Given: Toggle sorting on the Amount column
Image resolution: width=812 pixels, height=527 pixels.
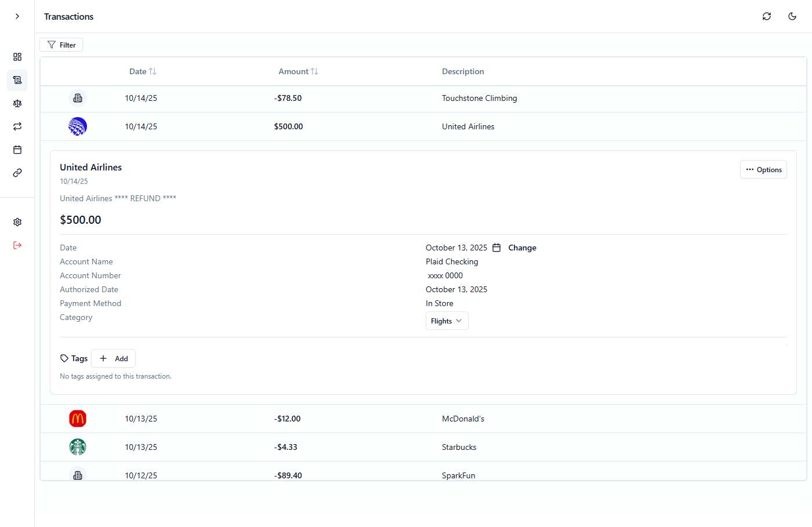Looking at the screenshot, I should [298, 71].
